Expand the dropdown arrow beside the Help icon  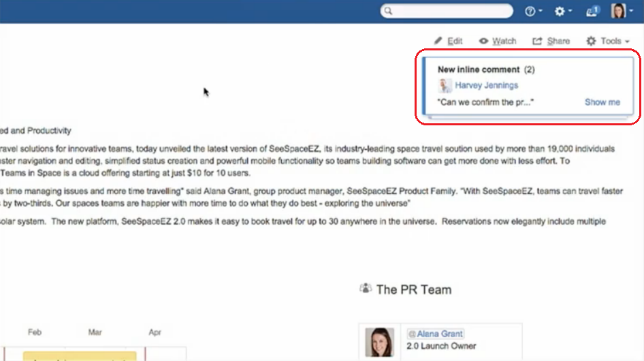[x=541, y=12]
